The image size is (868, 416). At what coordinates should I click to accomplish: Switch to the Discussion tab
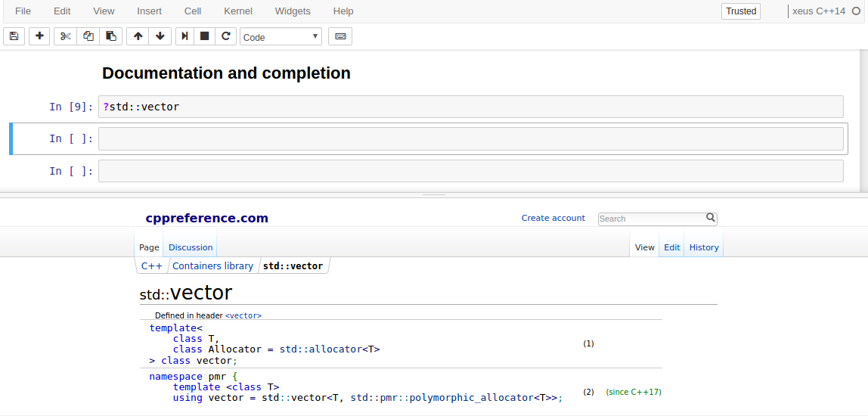(x=191, y=247)
